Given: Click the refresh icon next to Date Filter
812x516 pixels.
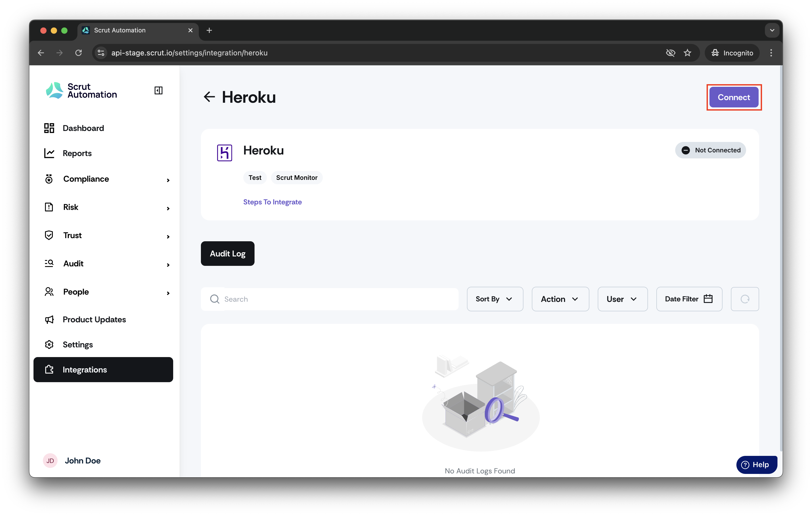Looking at the screenshot, I should click(745, 299).
